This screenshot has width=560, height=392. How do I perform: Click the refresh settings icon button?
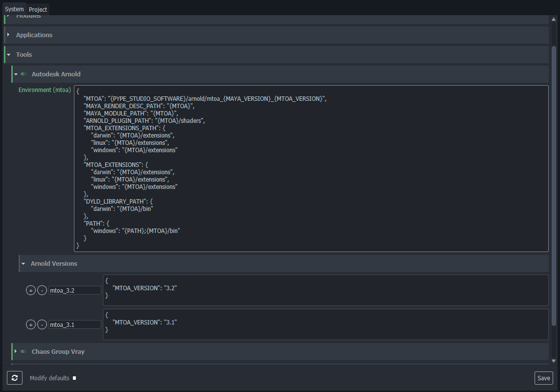[x=14, y=378]
